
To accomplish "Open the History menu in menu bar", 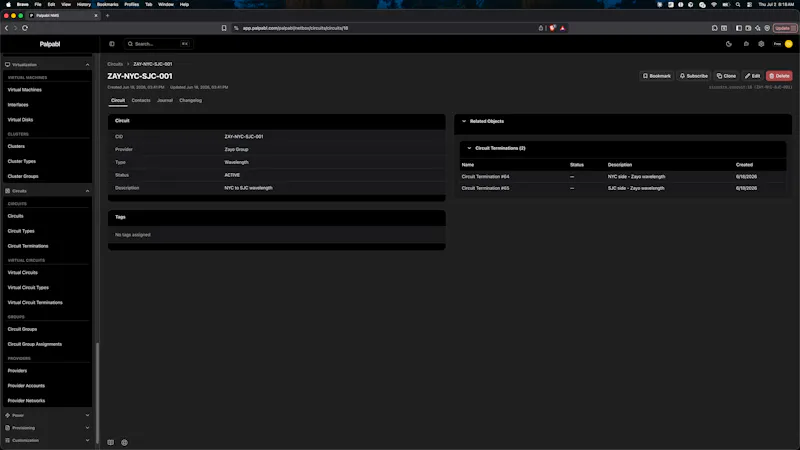I will (x=84, y=4).
